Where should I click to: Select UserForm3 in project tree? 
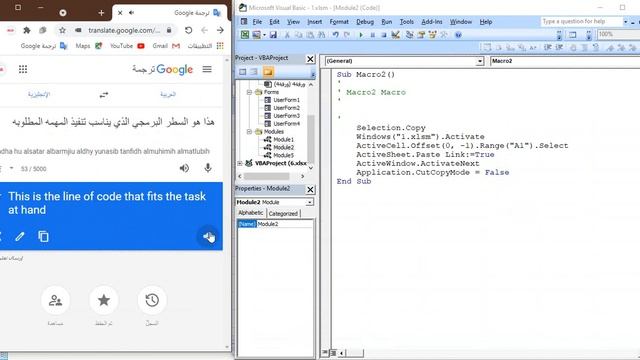286,116
